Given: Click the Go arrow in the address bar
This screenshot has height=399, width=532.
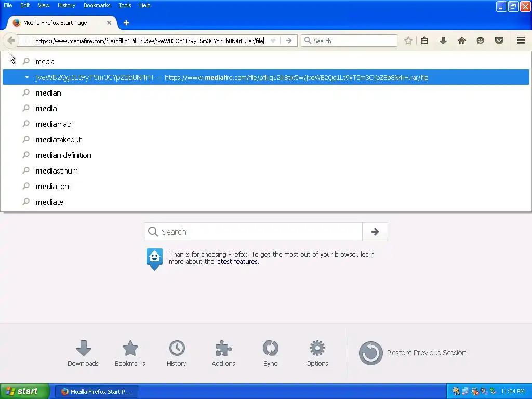Looking at the screenshot, I should pyautogui.click(x=289, y=41).
